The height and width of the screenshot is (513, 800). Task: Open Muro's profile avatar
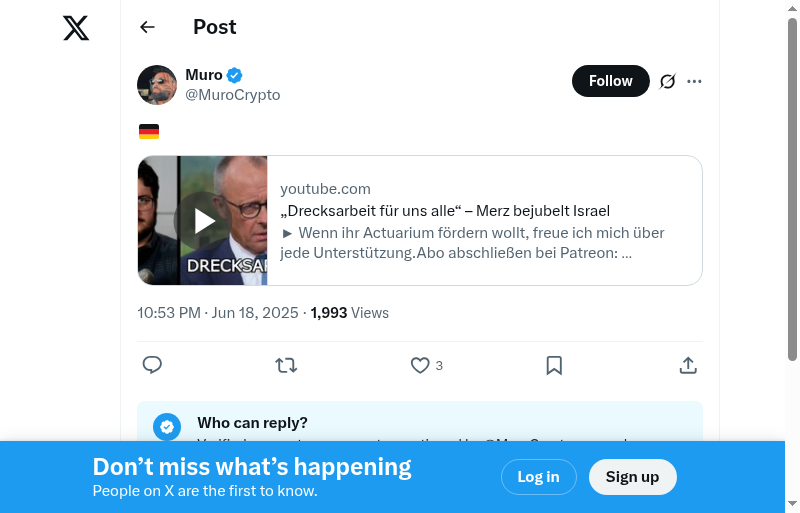click(157, 85)
